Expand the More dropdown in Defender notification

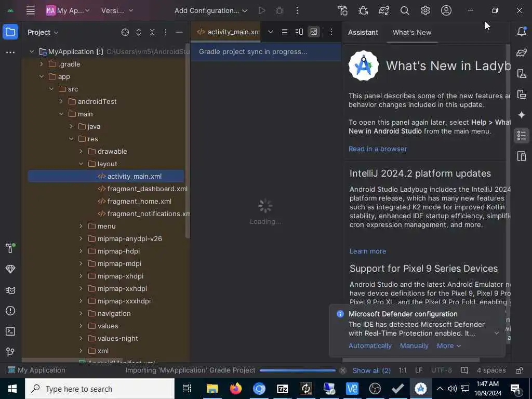pos(448,345)
